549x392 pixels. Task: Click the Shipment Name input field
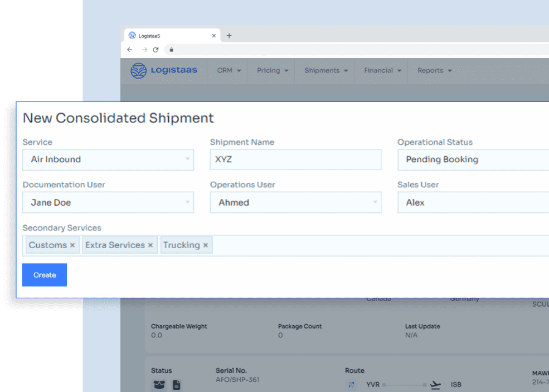pyautogui.click(x=295, y=159)
